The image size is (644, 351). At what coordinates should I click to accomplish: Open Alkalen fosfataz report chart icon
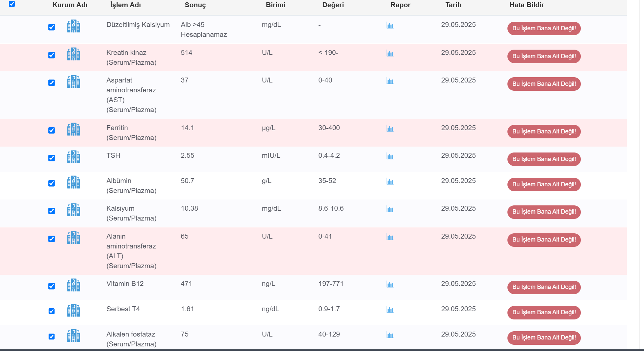click(390, 335)
